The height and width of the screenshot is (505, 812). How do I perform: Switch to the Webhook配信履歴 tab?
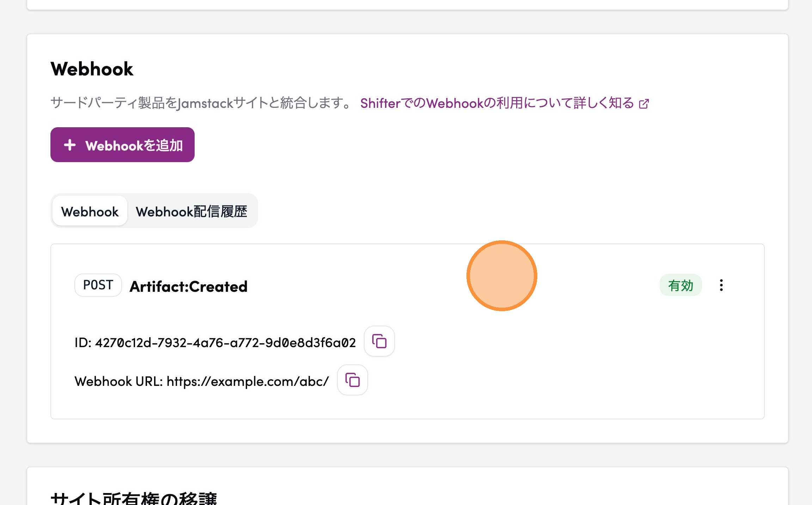191,211
